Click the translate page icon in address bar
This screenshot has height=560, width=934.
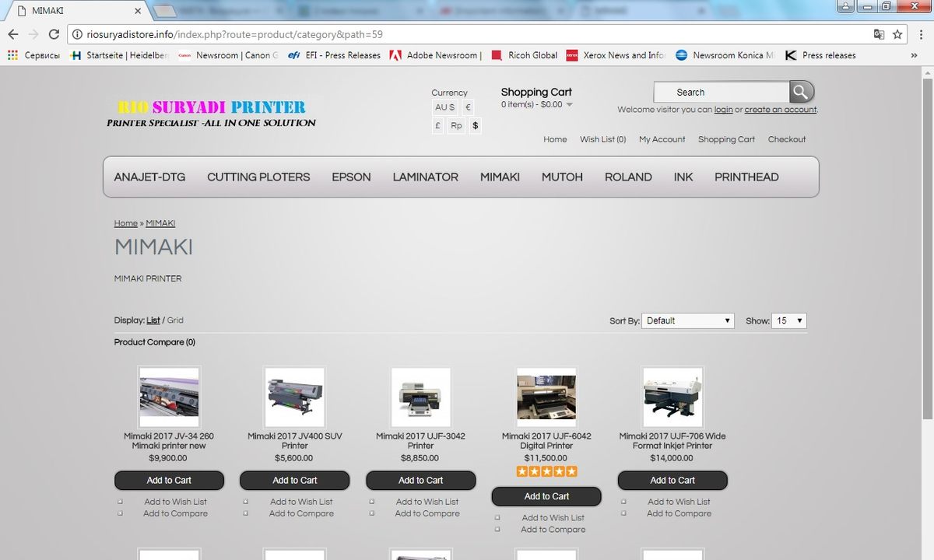[879, 34]
